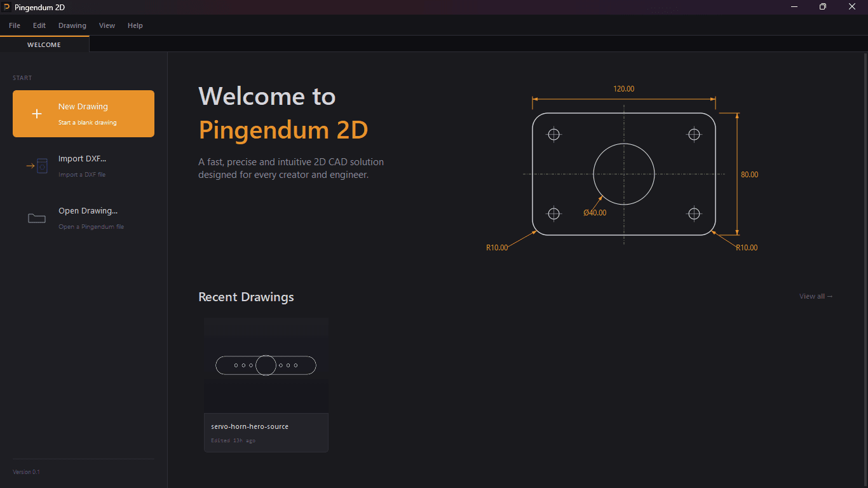Click the servo-horn-hero-source file name

coord(250,426)
